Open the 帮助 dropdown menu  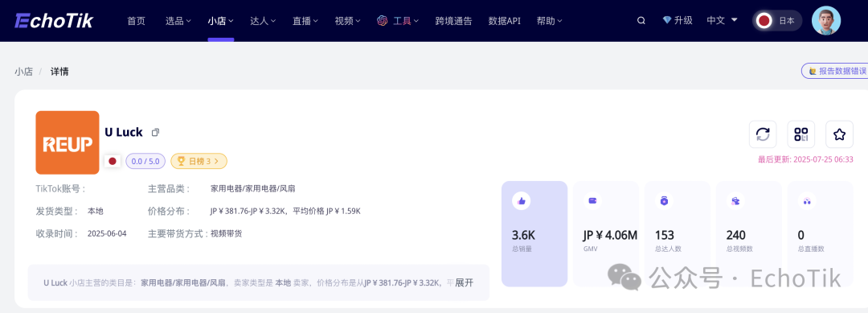click(x=549, y=20)
